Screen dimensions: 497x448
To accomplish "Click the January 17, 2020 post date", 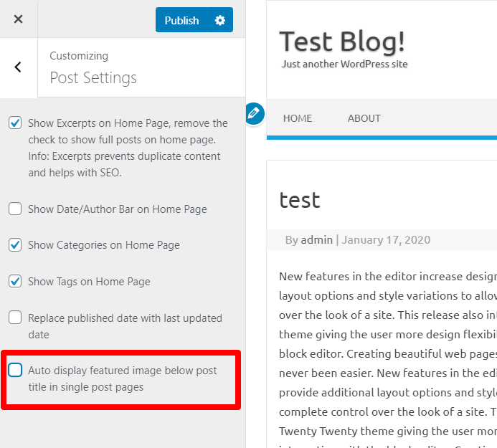I will [x=386, y=239].
